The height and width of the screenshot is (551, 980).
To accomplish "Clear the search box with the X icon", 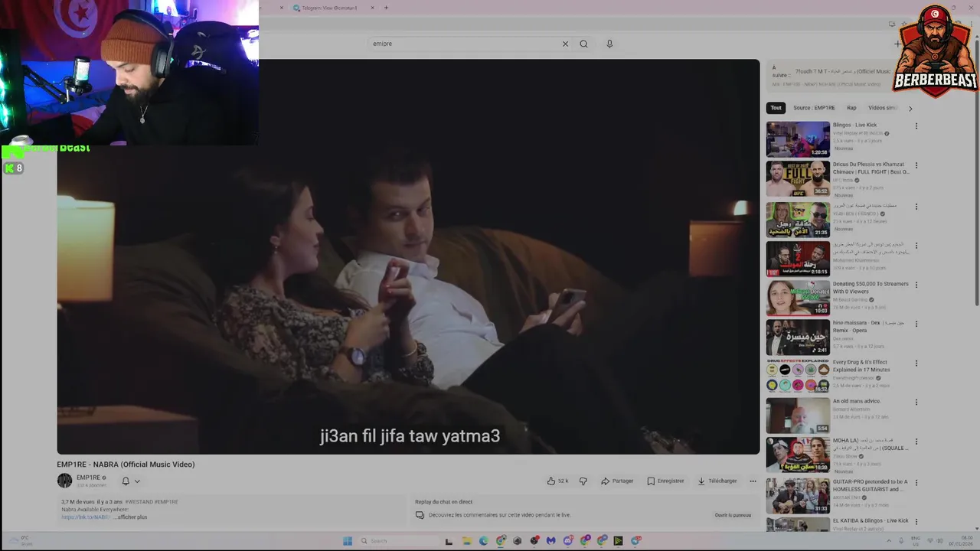I will pos(565,44).
